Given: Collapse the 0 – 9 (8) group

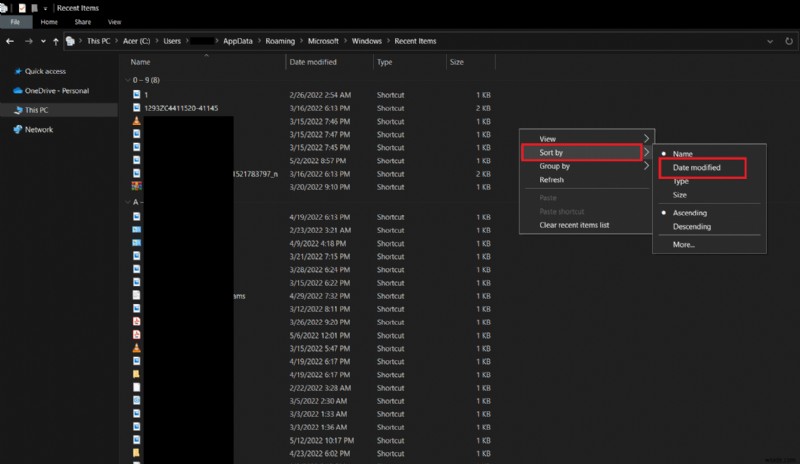Looking at the screenshot, I should tap(128, 80).
